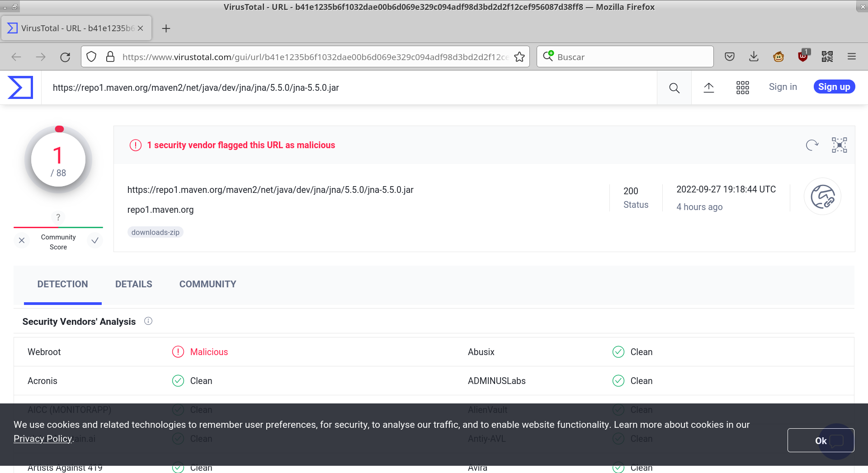
Task: Open the VirusTotal tools grid menu
Action: (x=742, y=87)
